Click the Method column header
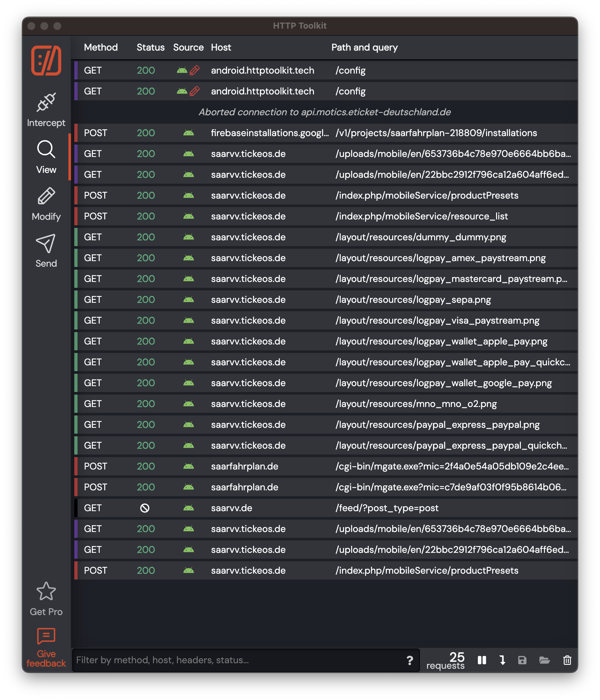This screenshot has width=600, height=700. click(101, 47)
